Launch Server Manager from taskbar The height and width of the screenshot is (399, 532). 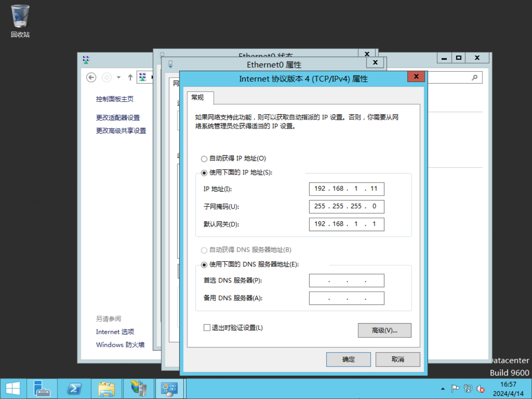tap(42, 388)
